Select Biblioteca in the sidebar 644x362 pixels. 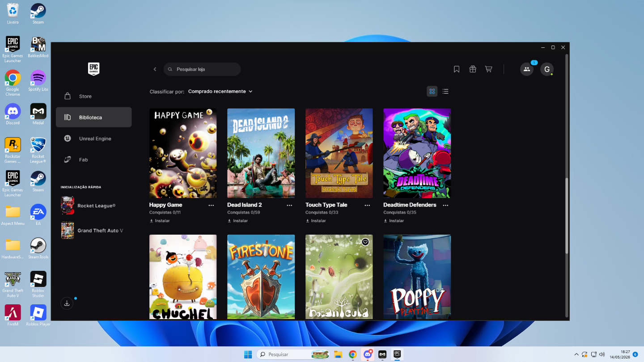(x=93, y=117)
